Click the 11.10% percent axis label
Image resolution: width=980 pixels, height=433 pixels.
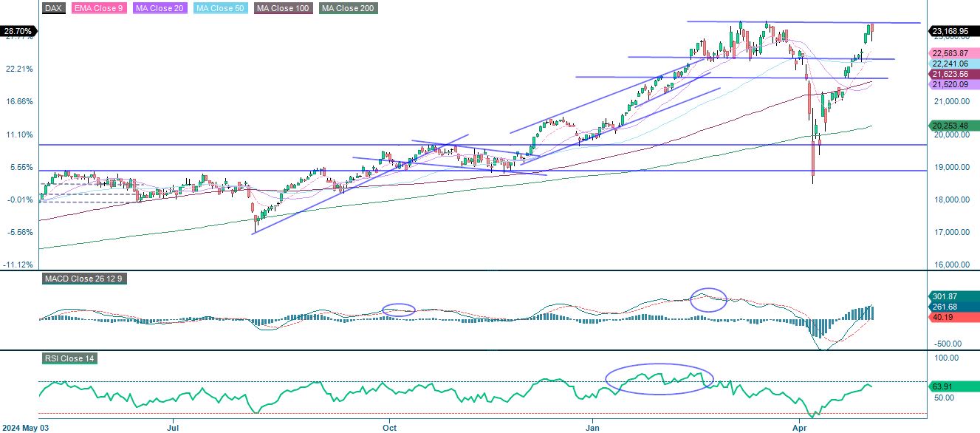coord(19,134)
